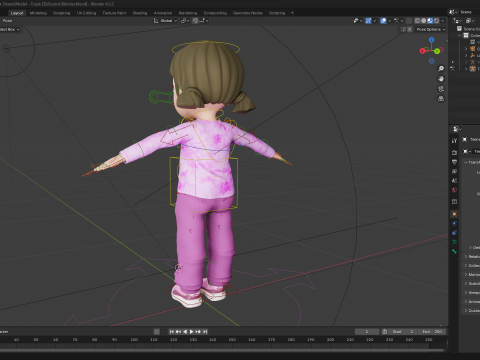This screenshot has height=360, width=480.
Task: Click the current frame number field
Action: pos(367,332)
